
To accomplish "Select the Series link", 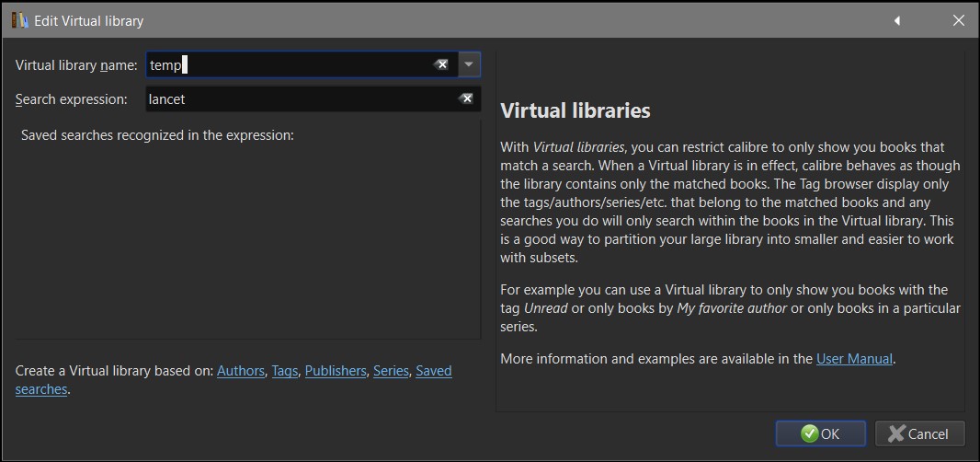I will 391,371.
